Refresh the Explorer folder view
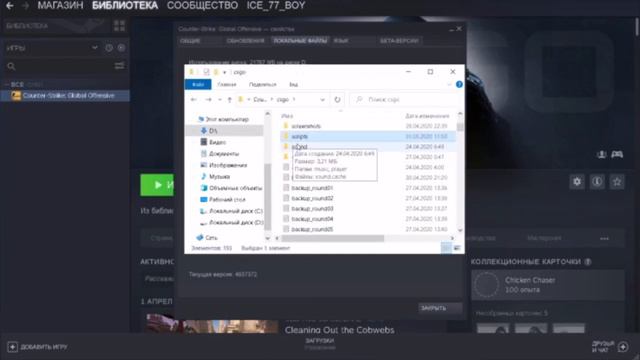Screen dimensions: 640x360 point(337,100)
